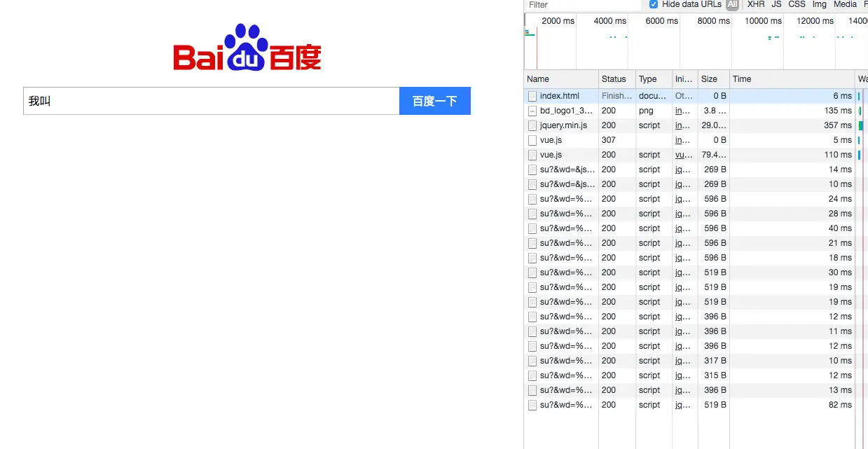Viewport: 868px width, 449px height.
Task: Click the green waterfall bar of jquery.min.js
Action: pos(861,125)
